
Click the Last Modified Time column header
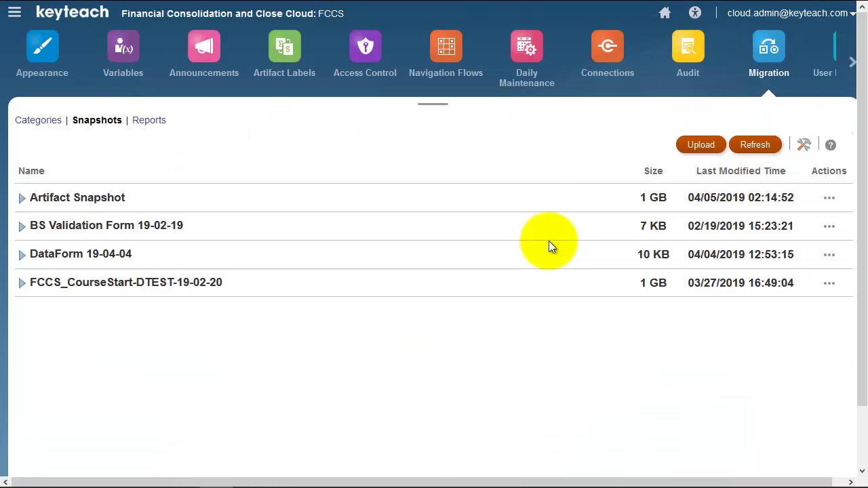pyautogui.click(x=741, y=171)
